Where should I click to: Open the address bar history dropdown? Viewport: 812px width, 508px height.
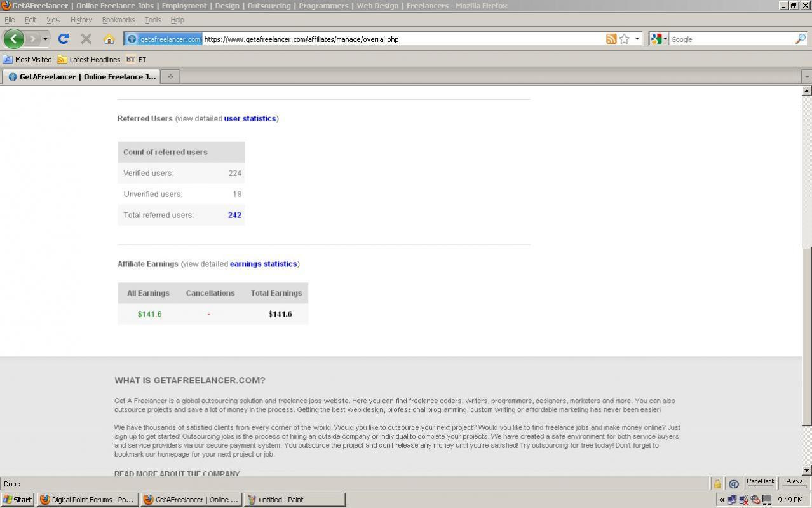(637, 39)
